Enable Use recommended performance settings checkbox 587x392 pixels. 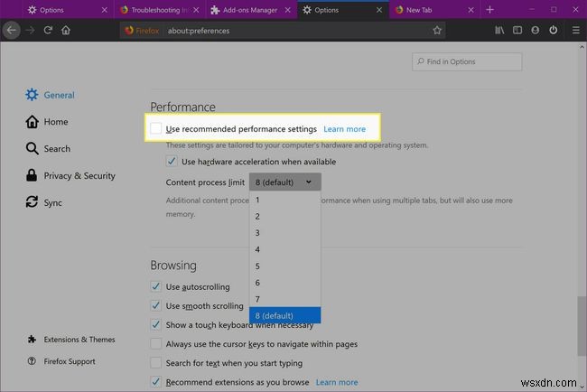pos(155,128)
